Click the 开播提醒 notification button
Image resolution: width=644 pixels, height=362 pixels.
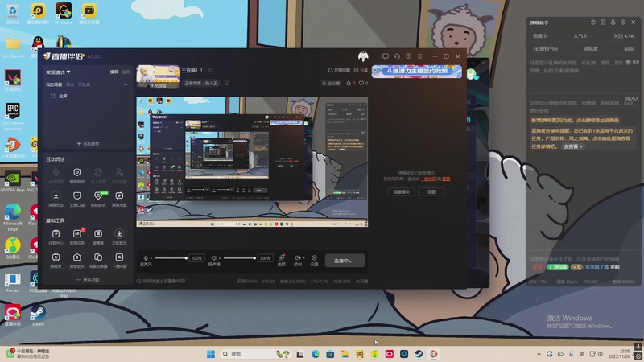[339, 70]
